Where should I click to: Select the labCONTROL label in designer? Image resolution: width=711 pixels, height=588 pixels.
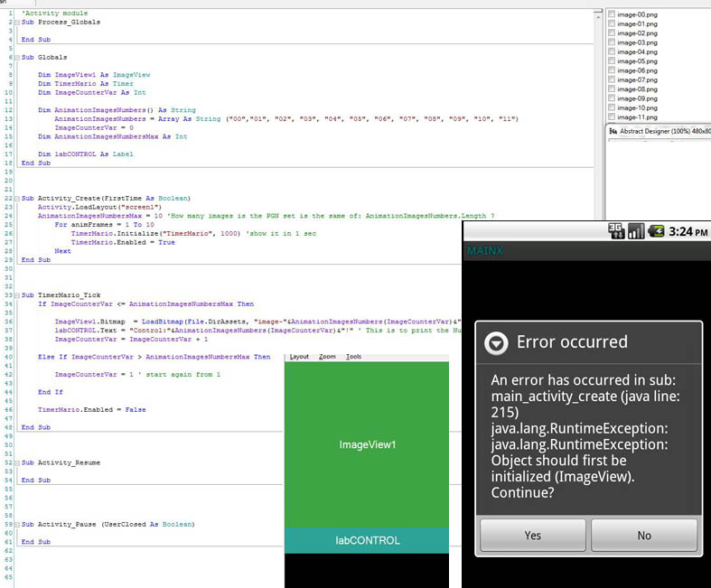click(x=367, y=540)
